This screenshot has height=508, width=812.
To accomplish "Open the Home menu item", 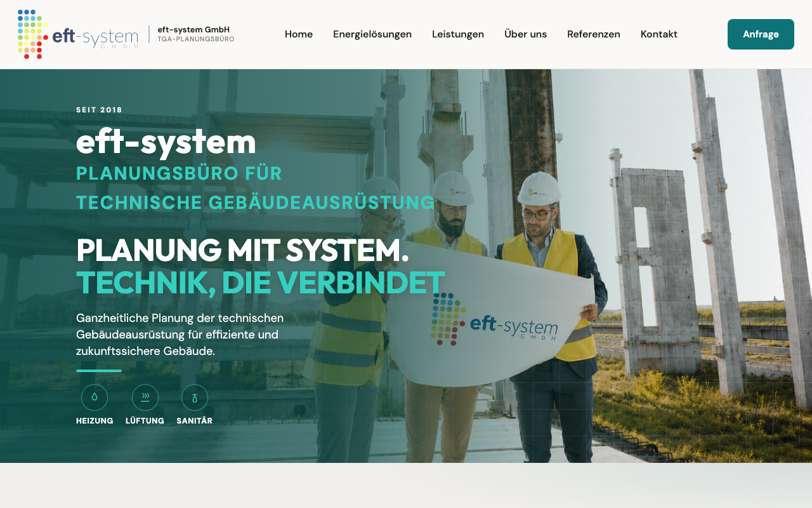I will (299, 34).
